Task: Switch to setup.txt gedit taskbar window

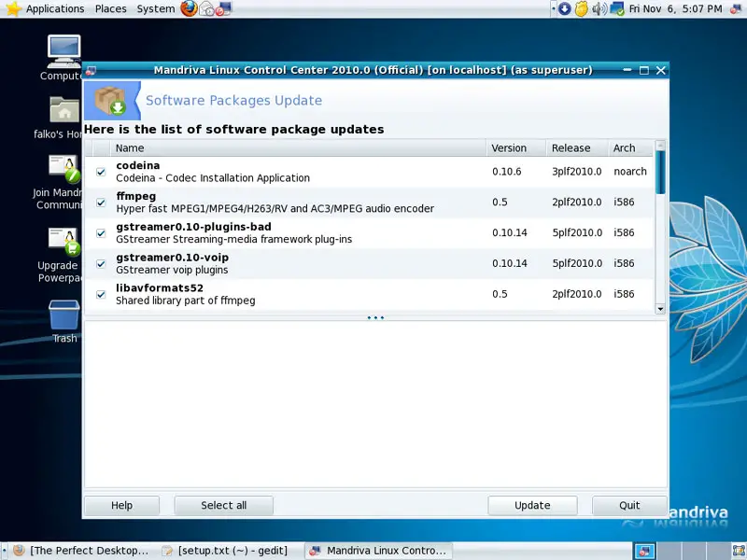Action: click(x=226, y=551)
